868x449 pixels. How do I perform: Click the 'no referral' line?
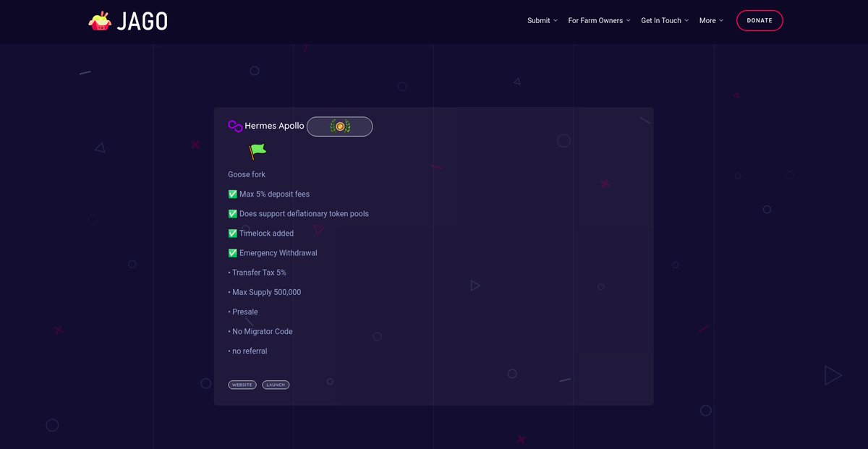coord(247,351)
